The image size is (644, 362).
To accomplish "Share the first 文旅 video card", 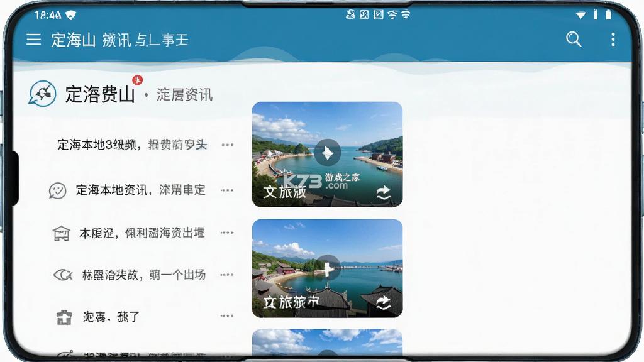I will pos(383,192).
